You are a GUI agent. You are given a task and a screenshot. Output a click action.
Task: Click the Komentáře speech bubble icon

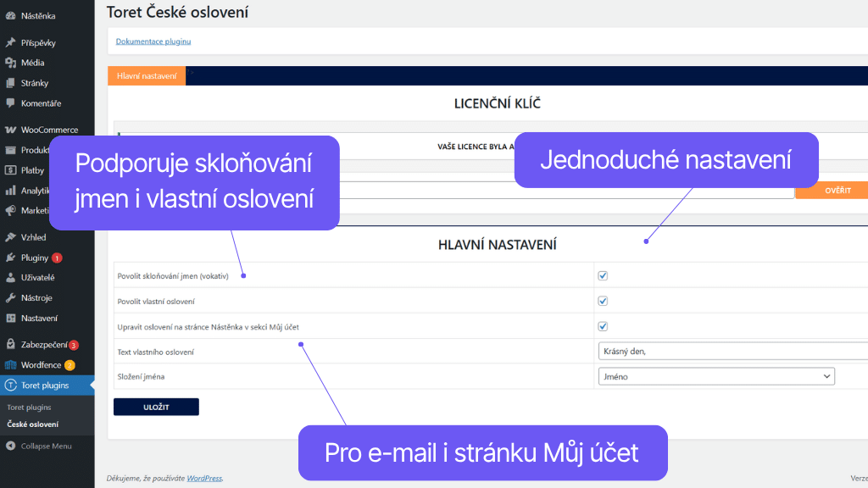[10, 103]
